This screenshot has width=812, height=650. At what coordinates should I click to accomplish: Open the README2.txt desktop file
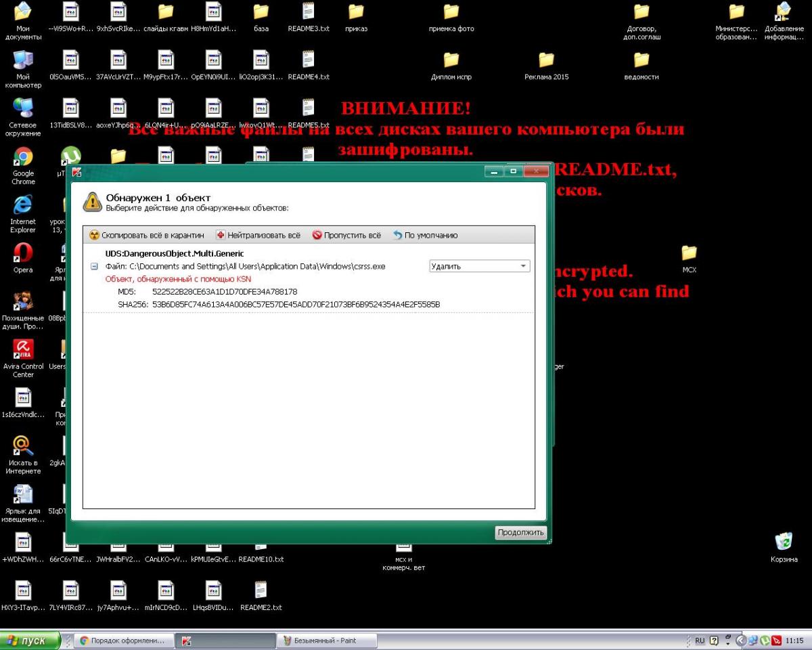[x=261, y=595]
